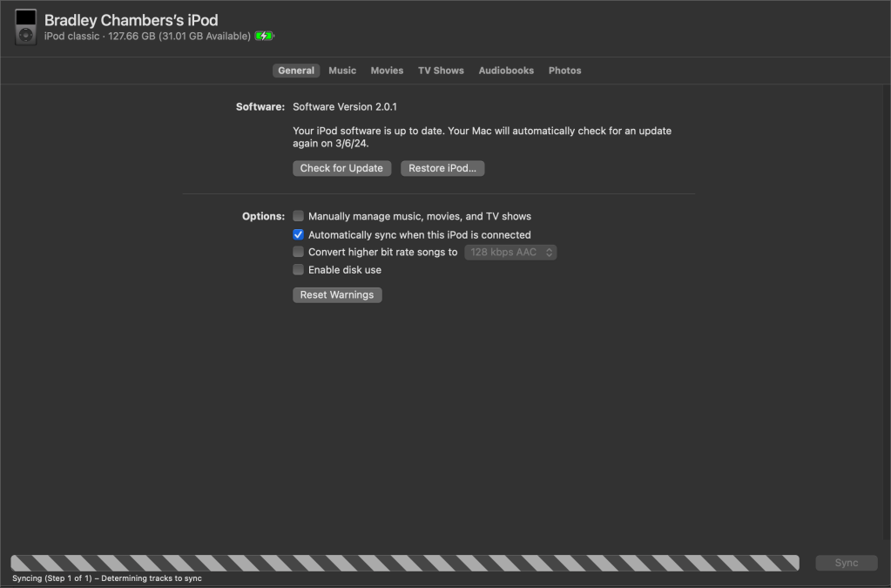Image resolution: width=891 pixels, height=588 pixels.
Task: Enable disk use checkbox
Action: (x=299, y=270)
